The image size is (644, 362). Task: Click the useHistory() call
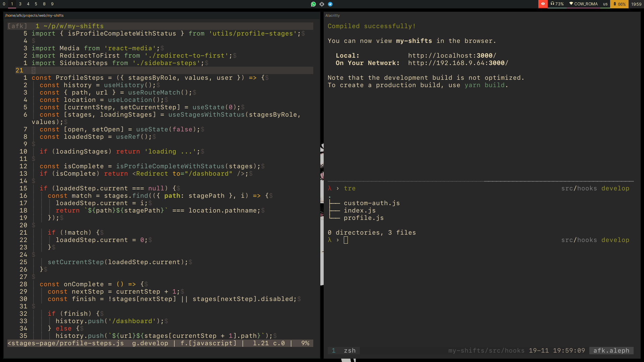click(128, 85)
